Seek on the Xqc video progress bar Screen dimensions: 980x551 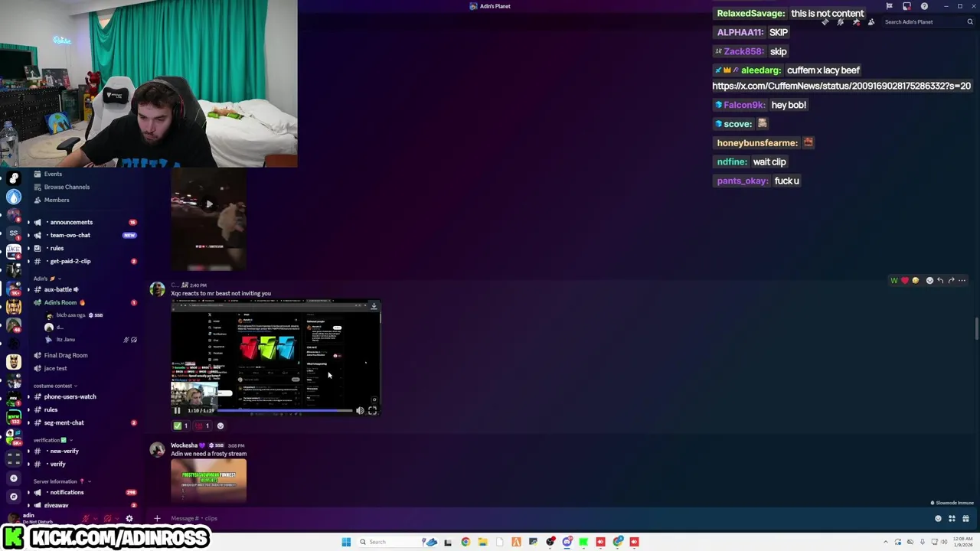(x=286, y=411)
